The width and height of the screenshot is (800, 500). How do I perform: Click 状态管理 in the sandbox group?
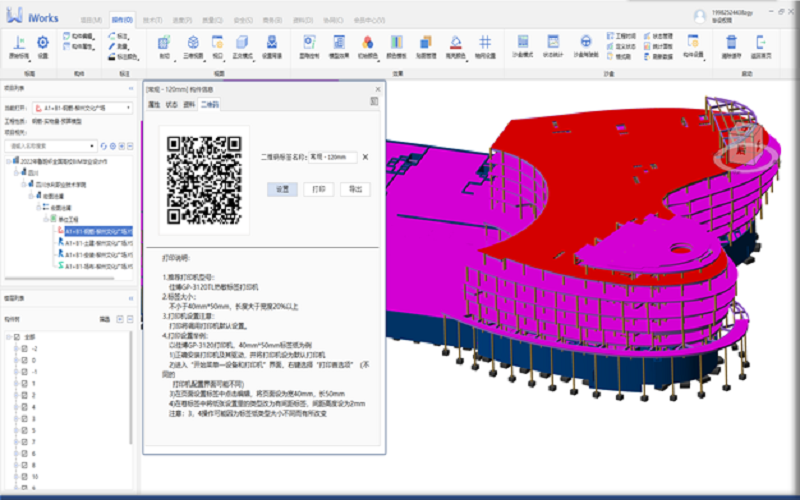[659, 36]
